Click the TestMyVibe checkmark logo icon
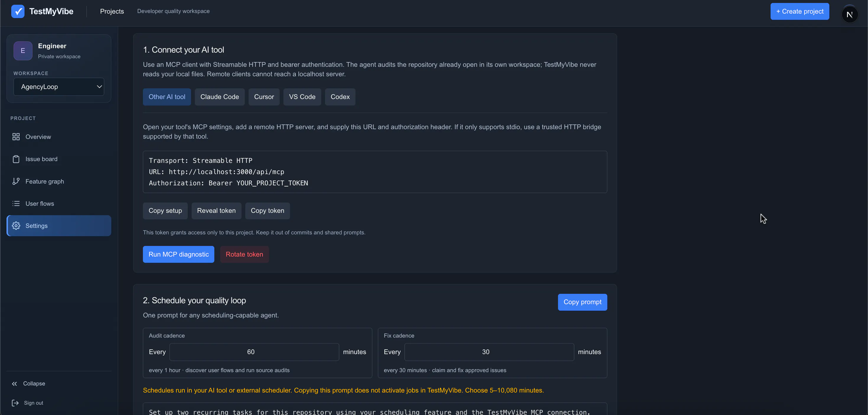 [x=18, y=12]
